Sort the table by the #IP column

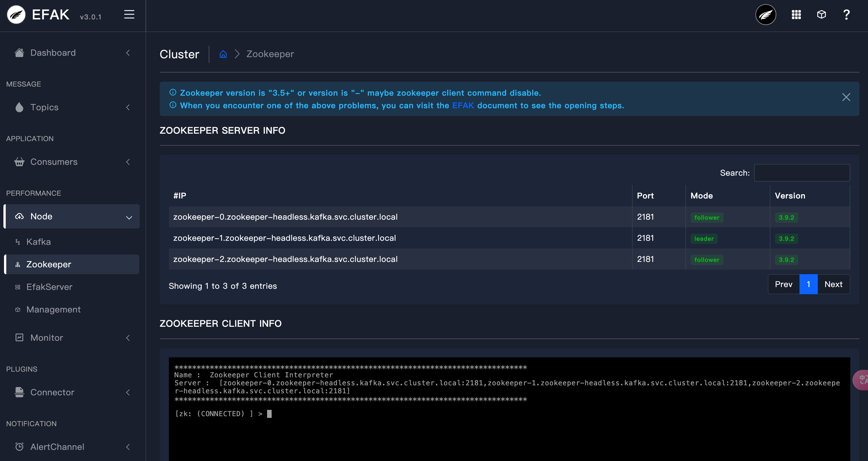click(x=400, y=196)
